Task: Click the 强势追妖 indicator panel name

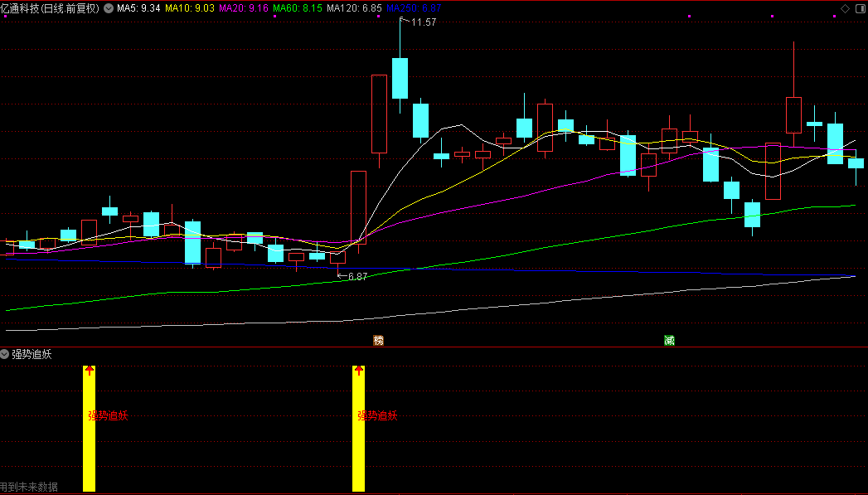Action: click(x=32, y=354)
